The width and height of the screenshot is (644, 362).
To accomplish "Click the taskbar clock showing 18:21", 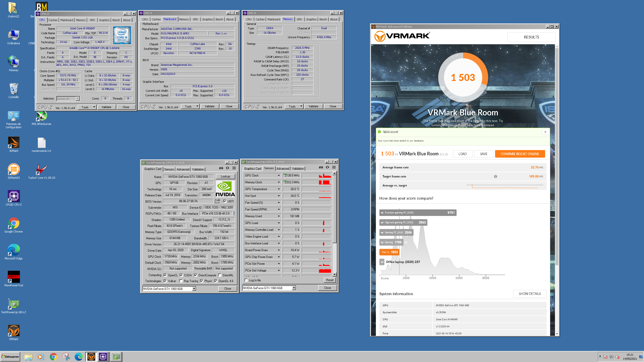I will click(630, 357).
